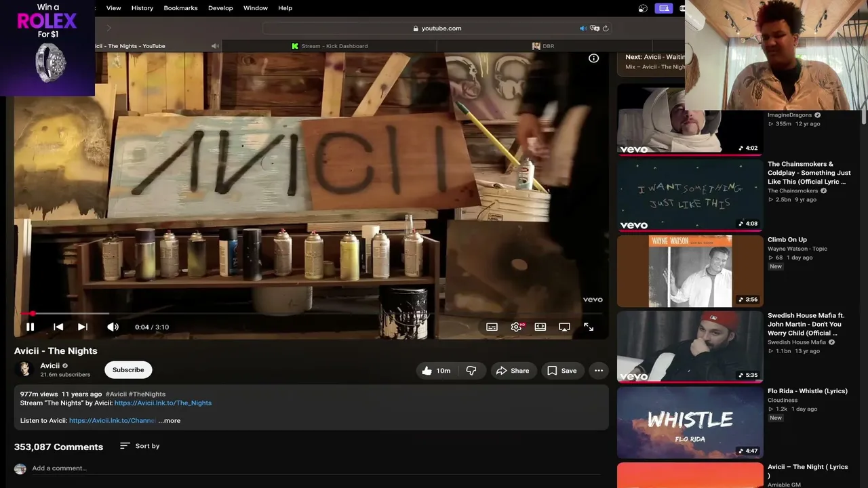The height and width of the screenshot is (488, 868).
Task: Toggle subtitles/closed captions in player
Action: [492, 327]
